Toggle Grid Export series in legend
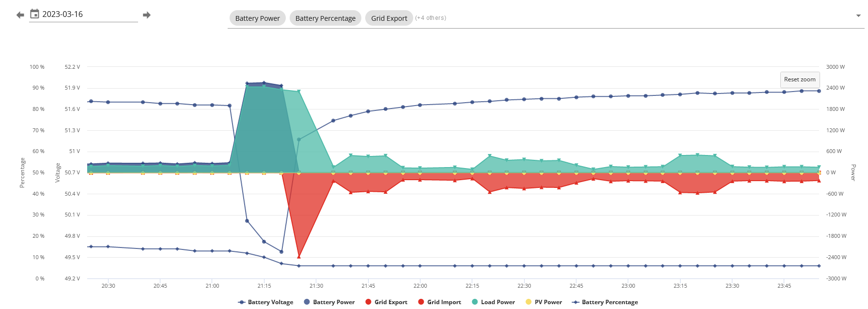The height and width of the screenshot is (309, 868). (387, 302)
